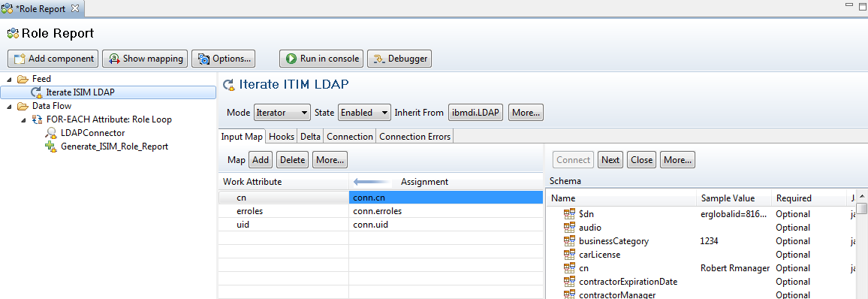Click the Close button in schema toolbar
The width and height of the screenshot is (868, 299).
[641, 160]
